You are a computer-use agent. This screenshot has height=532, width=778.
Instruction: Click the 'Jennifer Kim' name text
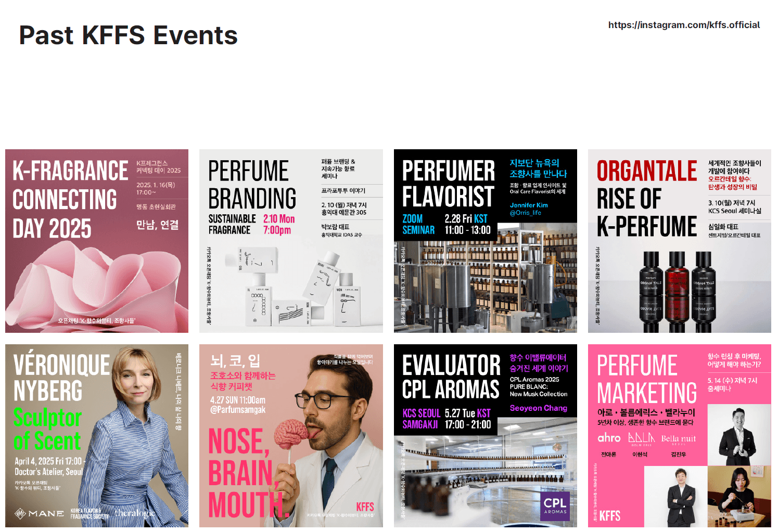(x=529, y=205)
